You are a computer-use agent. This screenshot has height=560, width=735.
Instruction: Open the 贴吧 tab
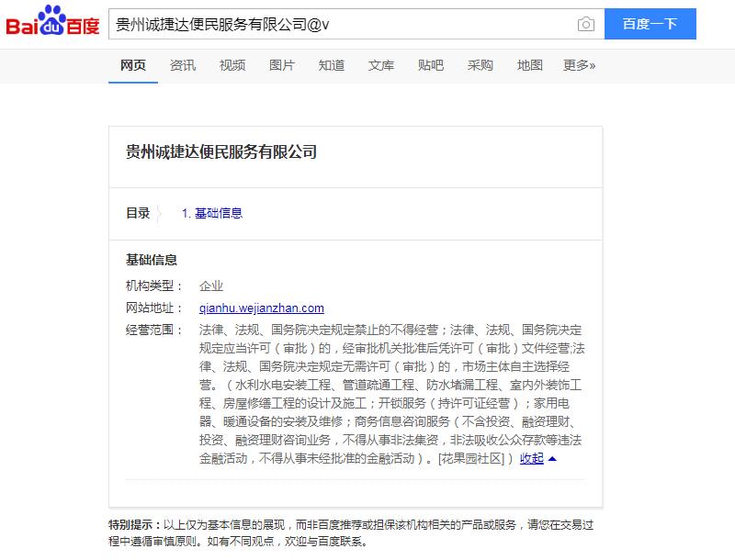(x=431, y=65)
